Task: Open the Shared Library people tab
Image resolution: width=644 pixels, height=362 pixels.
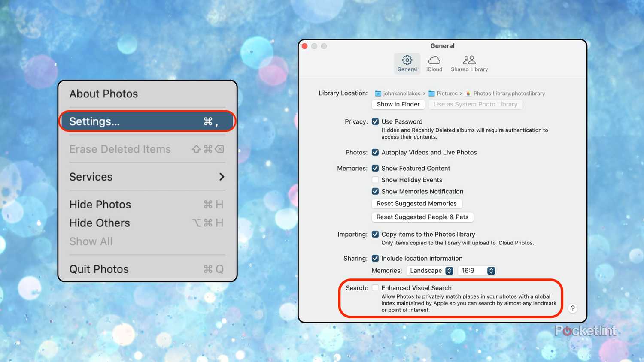Action: click(469, 63)
